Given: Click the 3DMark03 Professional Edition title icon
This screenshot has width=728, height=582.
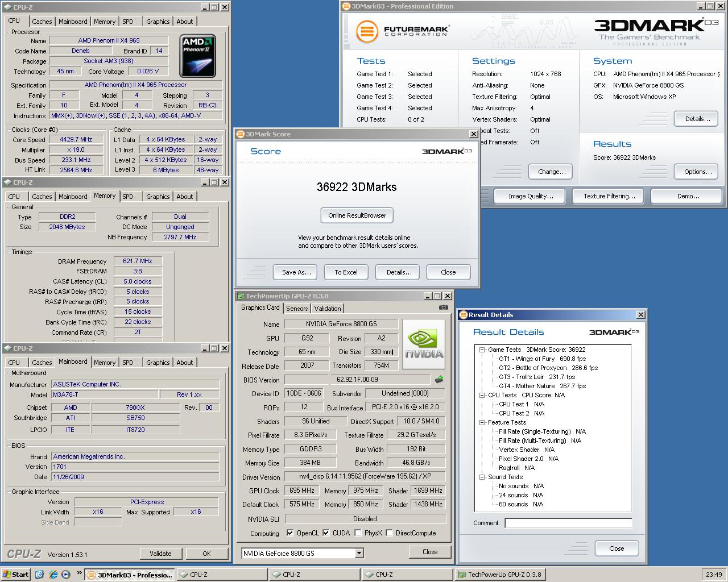Looking at the screenshot, I should click(x=346, y=6).
